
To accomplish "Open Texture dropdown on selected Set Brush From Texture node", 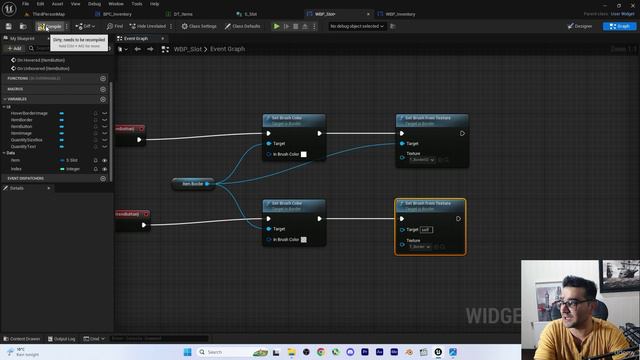I will 420,247.
